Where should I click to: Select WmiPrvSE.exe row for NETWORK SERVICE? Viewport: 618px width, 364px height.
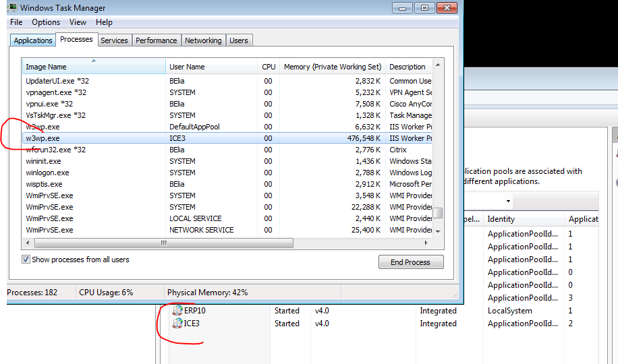click(x=227, y=230)
